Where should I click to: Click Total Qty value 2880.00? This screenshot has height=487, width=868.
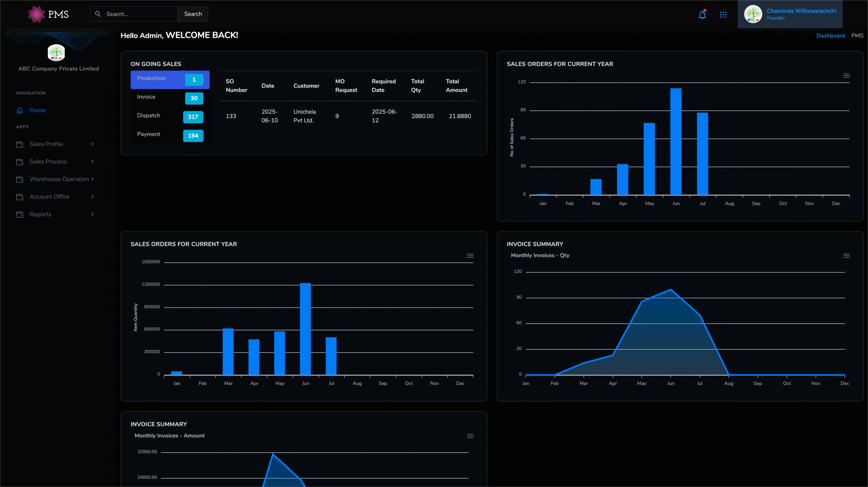click(x=422, y=116)
